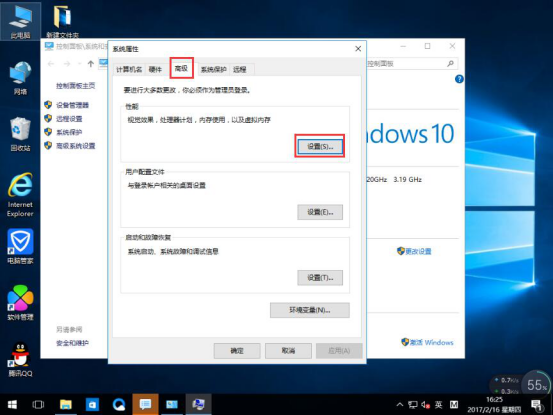The height and width of the screenshot is (415, 553).
Task: Switch to the 计算机名 tab
Action: 129,69
